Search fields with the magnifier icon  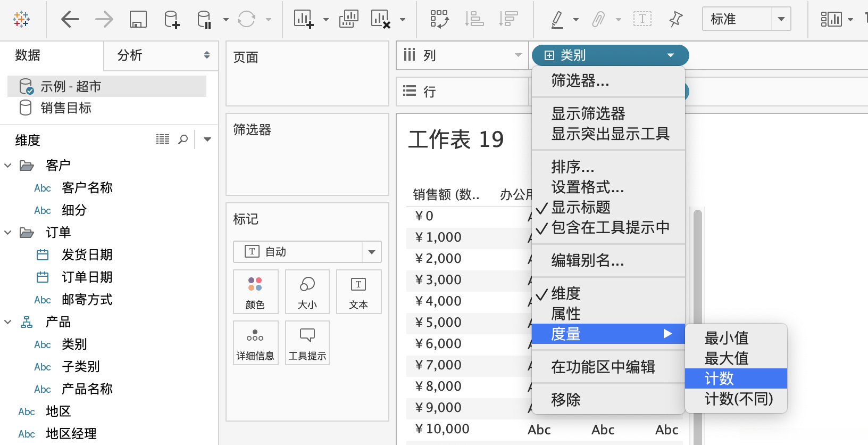[x=183, y=139]
